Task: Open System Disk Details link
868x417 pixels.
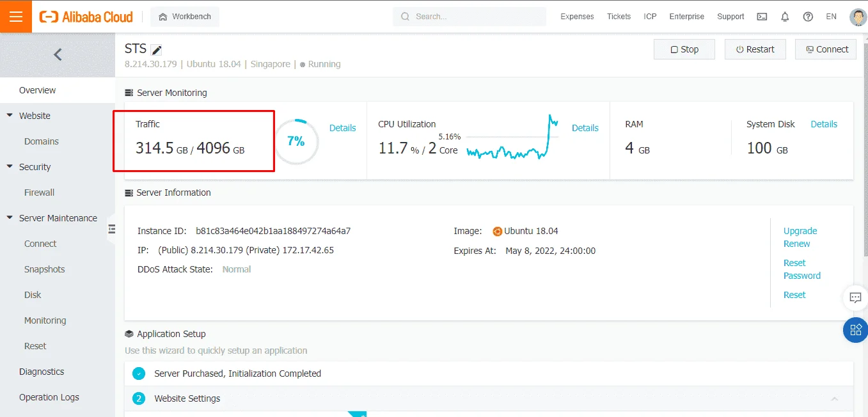Action: click(824, 124)
